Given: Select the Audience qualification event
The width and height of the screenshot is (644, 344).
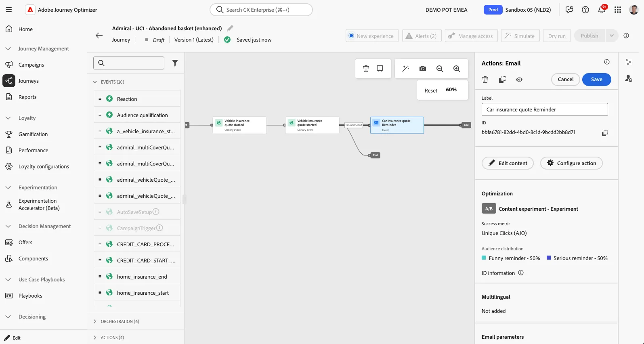Looking at the screenshot, I should [137, 115].
